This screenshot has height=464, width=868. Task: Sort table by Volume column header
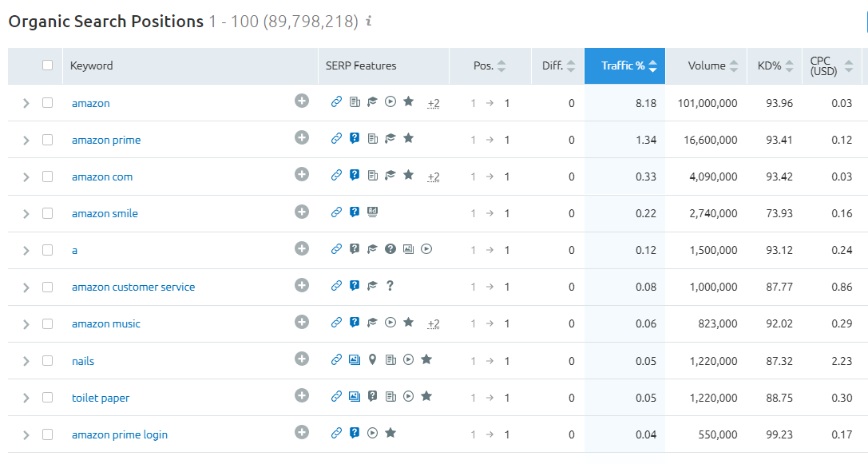pos(707,66)
